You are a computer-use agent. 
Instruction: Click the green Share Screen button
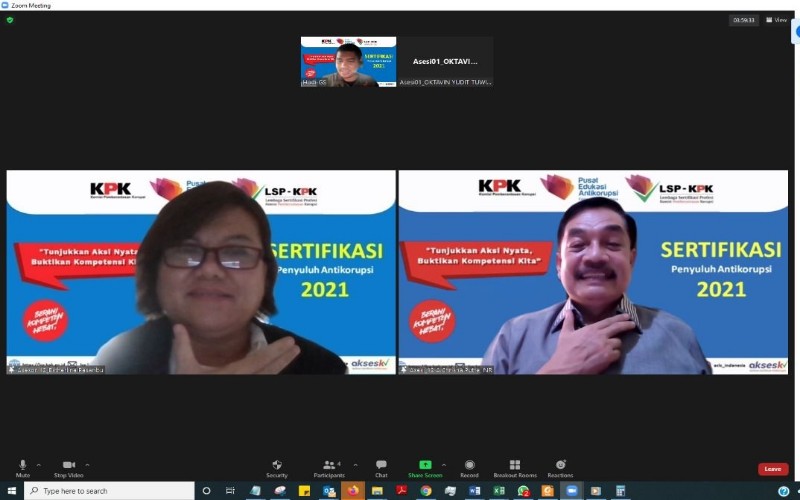tap(425, 468)
